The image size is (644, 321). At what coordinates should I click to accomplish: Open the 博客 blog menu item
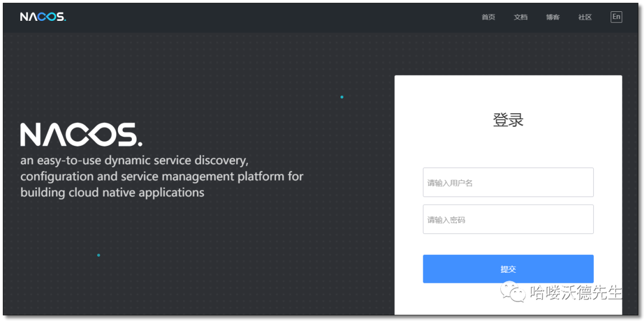(553, 17)
